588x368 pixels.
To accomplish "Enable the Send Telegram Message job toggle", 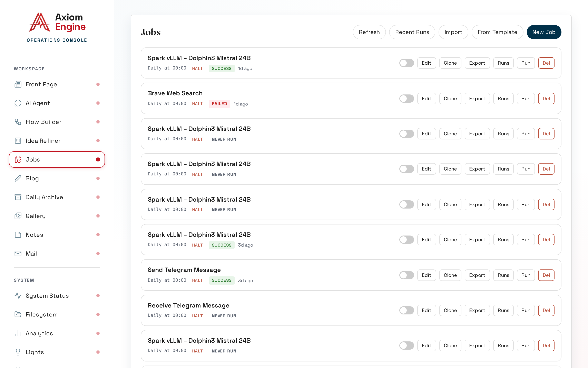I will (x=406, y=275).
